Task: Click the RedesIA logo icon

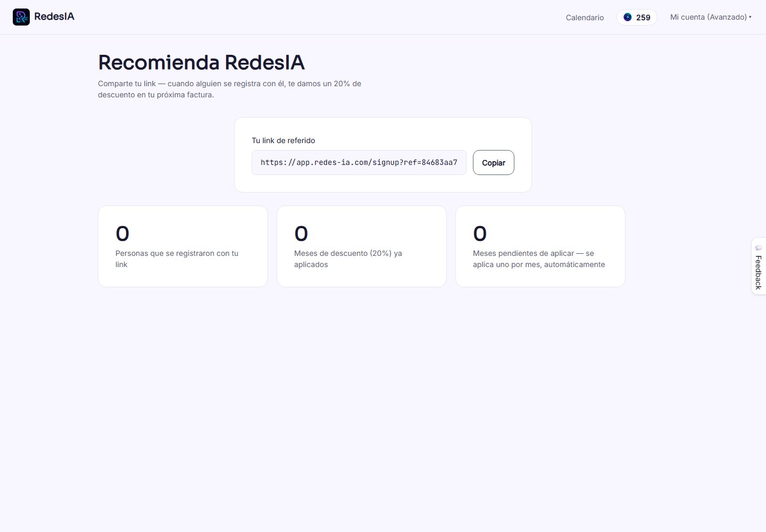Action: 21,17
